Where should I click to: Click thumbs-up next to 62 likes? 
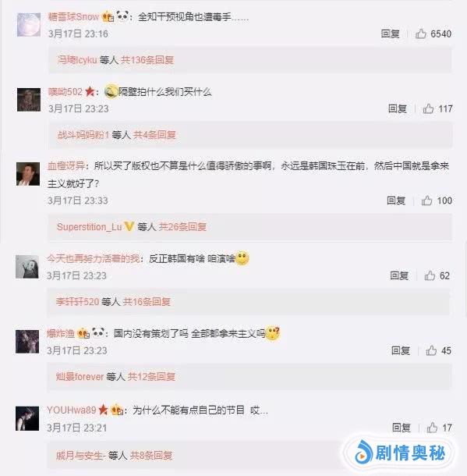coord(430,275)
